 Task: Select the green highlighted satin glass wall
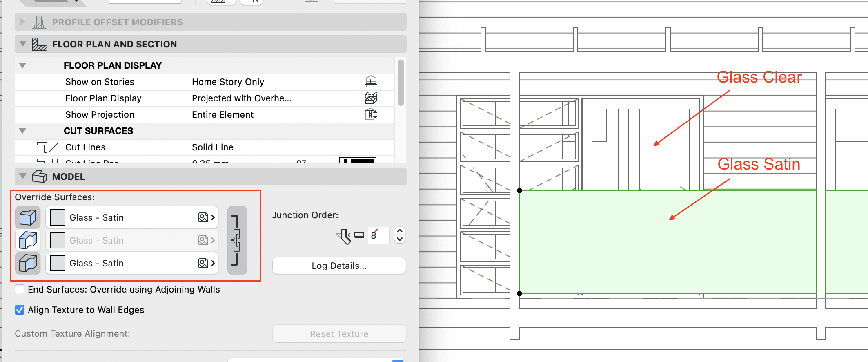[x=668, y=242]
